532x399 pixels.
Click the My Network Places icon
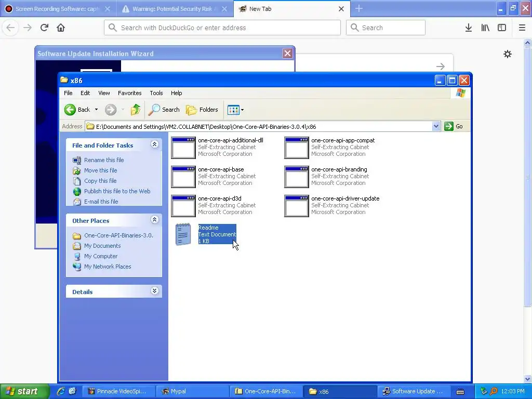77,267
